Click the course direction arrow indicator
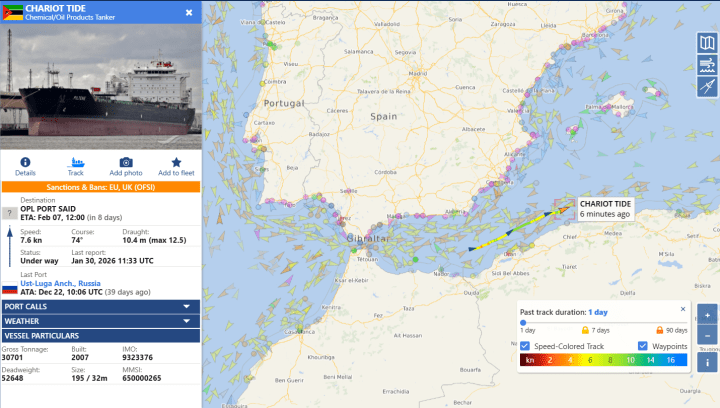Screen dimensions: 720x408 (10, 246)
